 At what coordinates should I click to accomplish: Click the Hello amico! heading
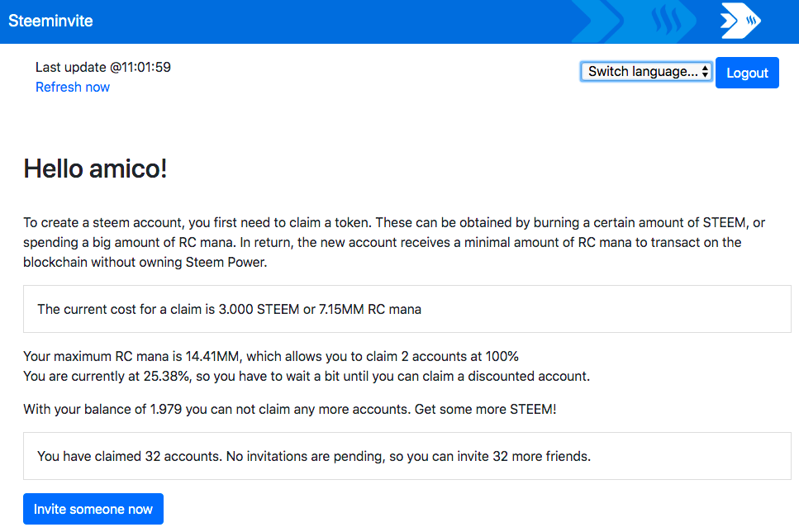point(95,169)
